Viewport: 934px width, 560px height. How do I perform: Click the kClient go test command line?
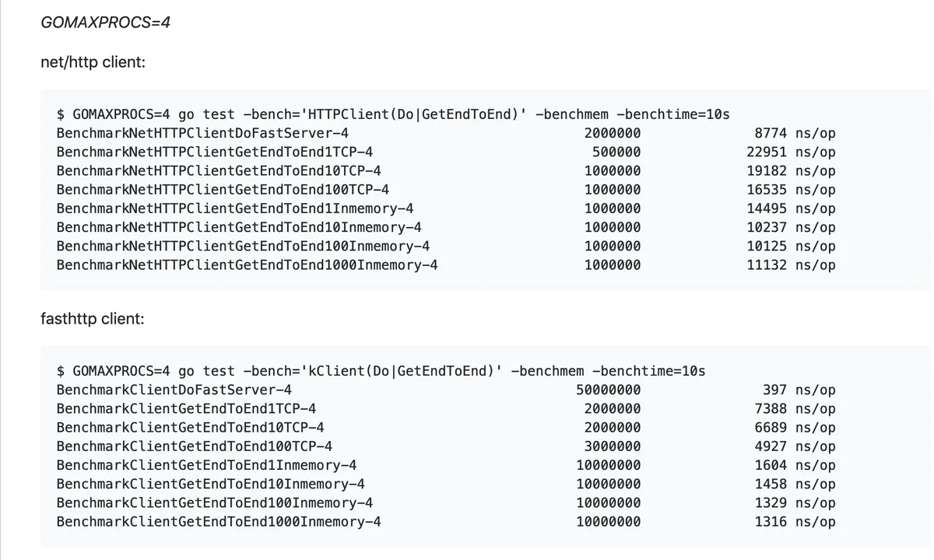tap(381, 370)
